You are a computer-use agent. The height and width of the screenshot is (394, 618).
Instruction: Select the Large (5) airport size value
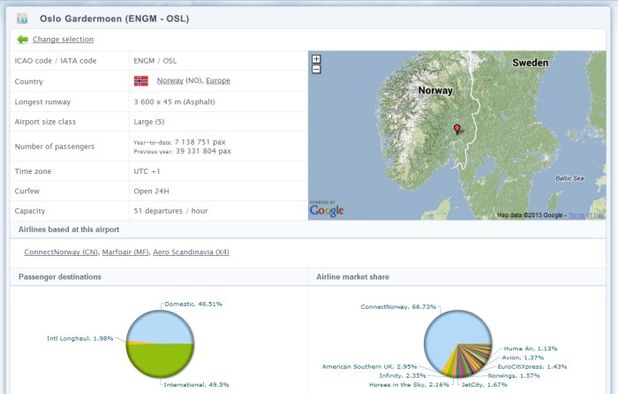tap(149, 122)
